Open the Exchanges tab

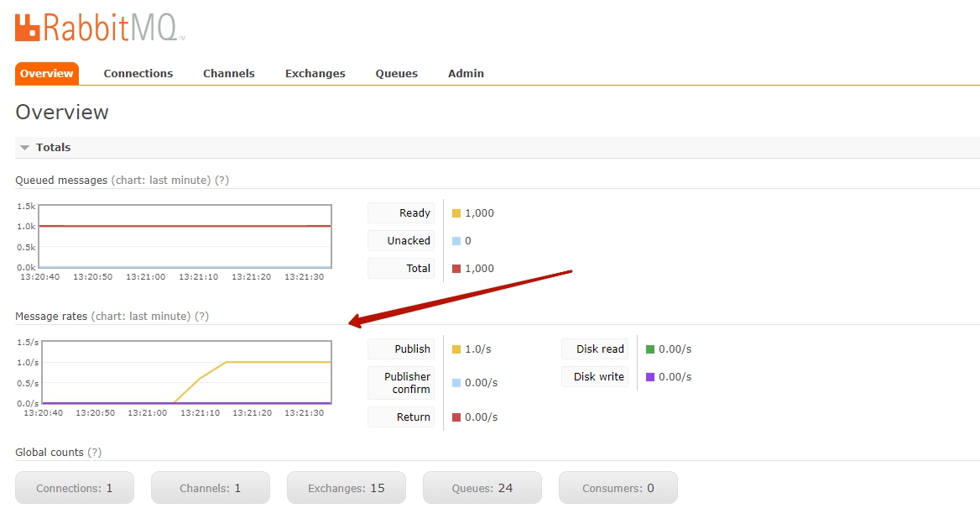tap(315, 73)
